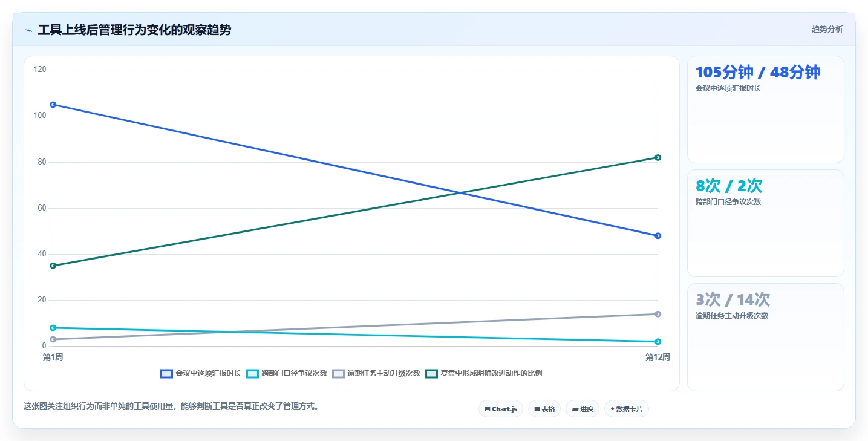Click the y-axis label 100
Screen dimensions: 868x441
click(x=41, y=116)
